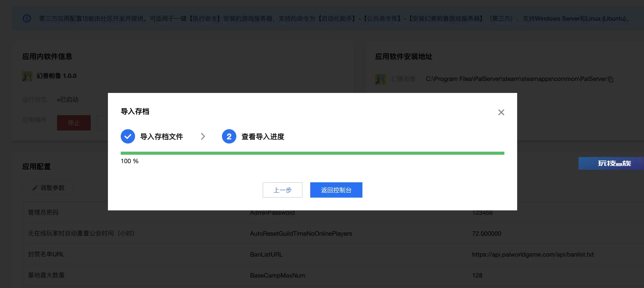Click the chevron arrow between steps
The image size is (644, 288).
(203, 136)
